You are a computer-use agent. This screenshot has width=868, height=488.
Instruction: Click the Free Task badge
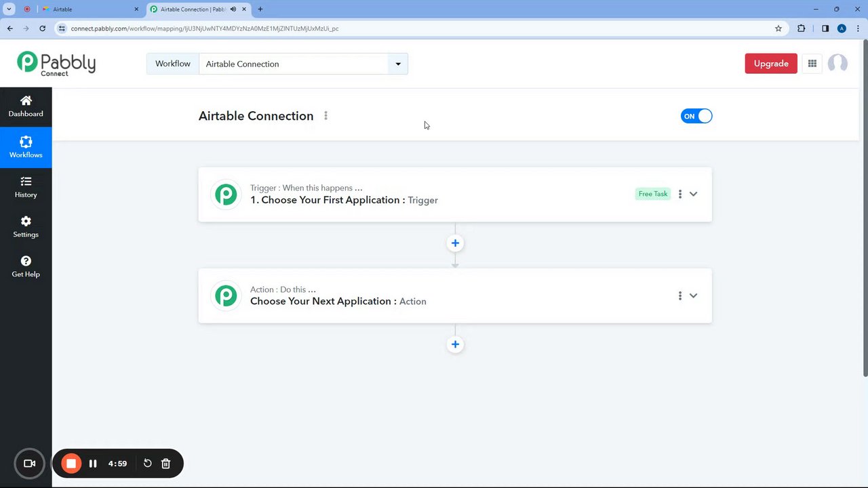(653, 194)
